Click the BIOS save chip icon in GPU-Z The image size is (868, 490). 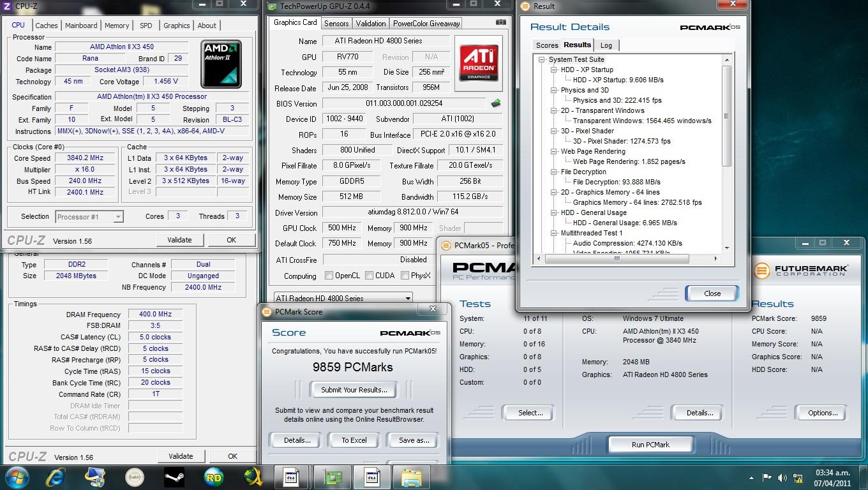495,103
